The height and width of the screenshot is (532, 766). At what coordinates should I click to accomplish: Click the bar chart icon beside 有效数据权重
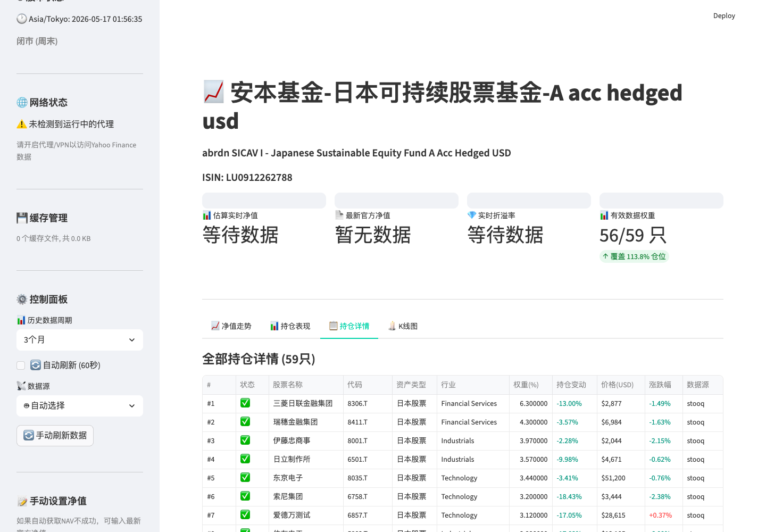(604, 215)
